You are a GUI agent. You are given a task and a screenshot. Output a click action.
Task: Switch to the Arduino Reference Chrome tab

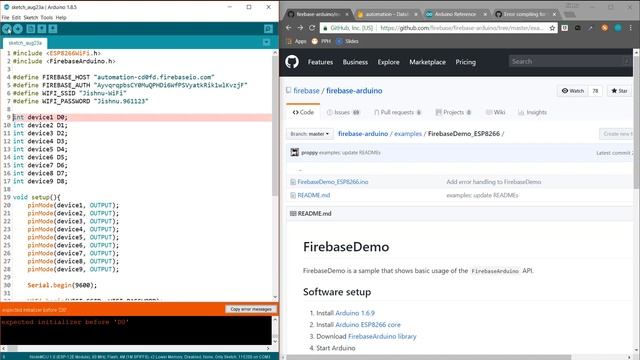click(x=455, y=14)
